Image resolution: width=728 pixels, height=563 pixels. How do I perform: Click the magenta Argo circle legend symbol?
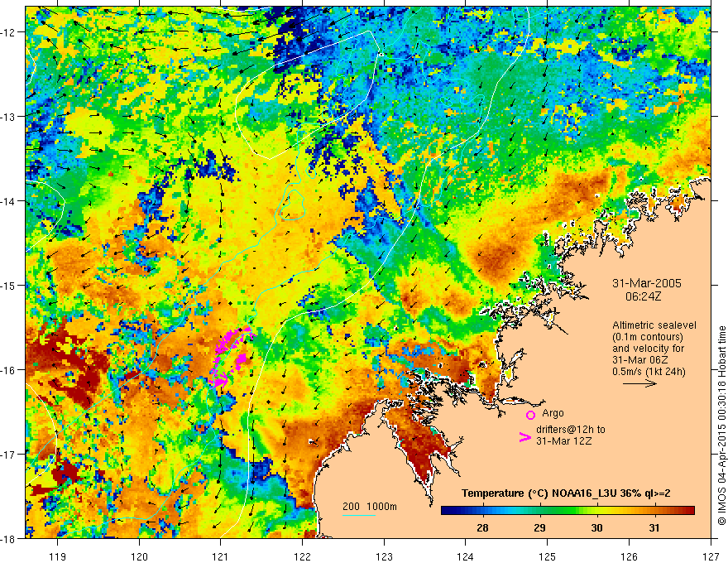tap(530, 415)
